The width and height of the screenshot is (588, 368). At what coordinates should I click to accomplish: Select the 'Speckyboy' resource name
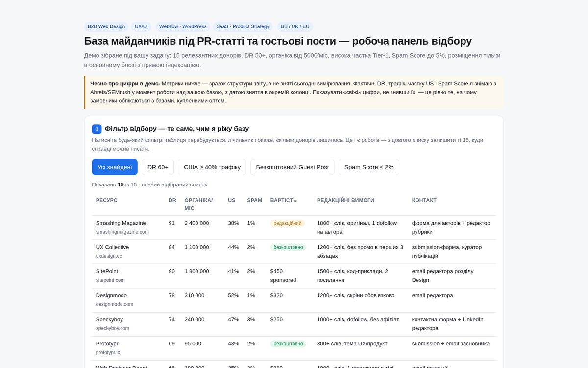pos(109,319)
